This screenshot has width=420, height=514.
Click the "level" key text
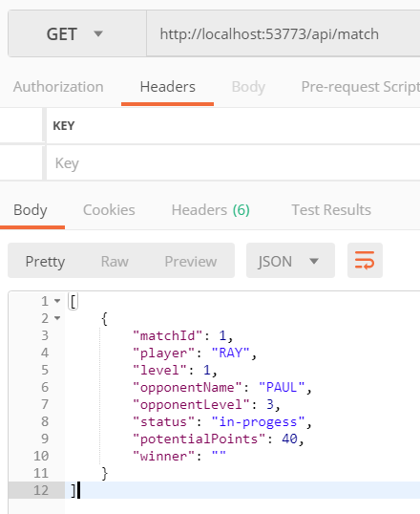click(159, 370)
